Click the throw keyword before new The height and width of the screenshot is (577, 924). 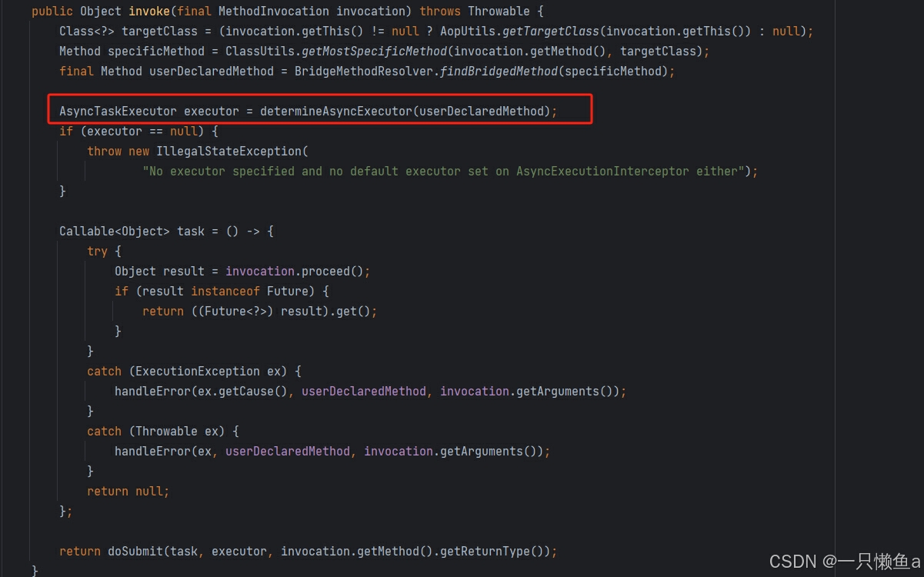point(105,151)
